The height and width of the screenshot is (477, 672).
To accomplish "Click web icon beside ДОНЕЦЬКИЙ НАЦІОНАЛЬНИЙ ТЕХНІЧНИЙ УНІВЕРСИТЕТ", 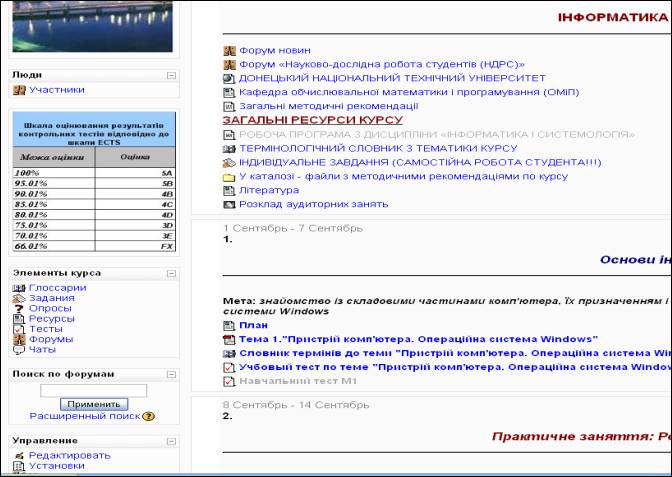I will pyautogui.click(x=230, y=78).
